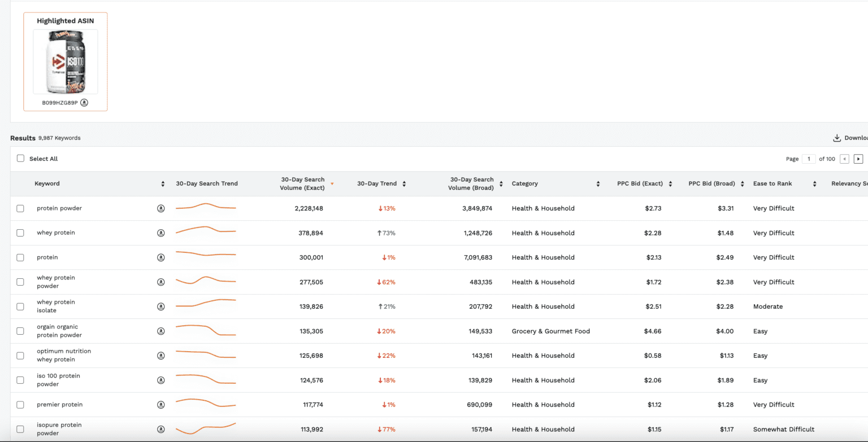868x442 pixels.
Task: Sort results by the Keyword column
Action: 163,183
